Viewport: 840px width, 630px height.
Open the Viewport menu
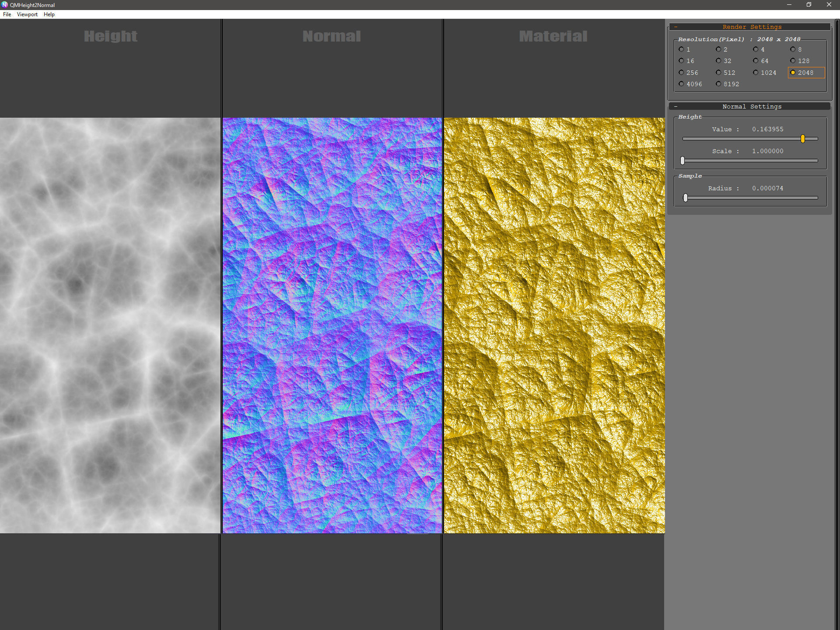pos(27,14)
